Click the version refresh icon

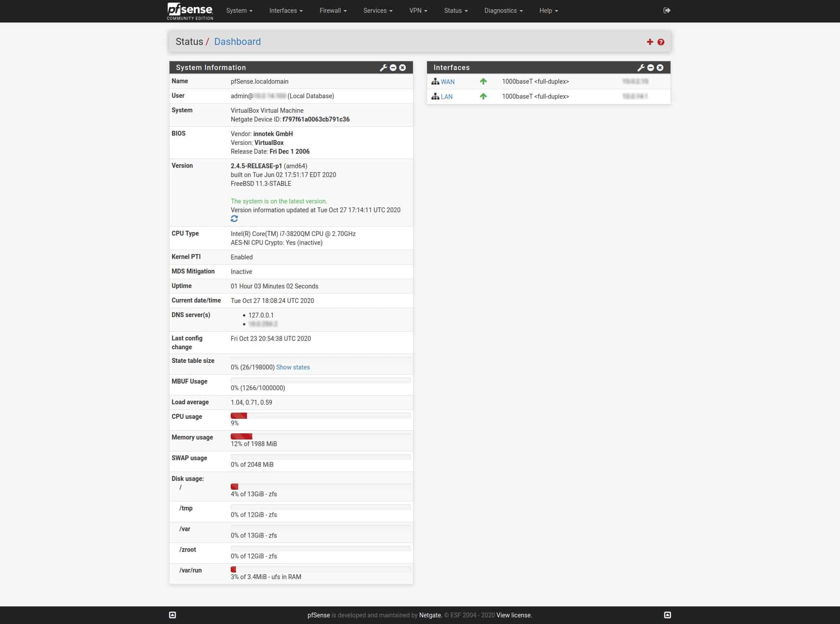coord(234,219)
